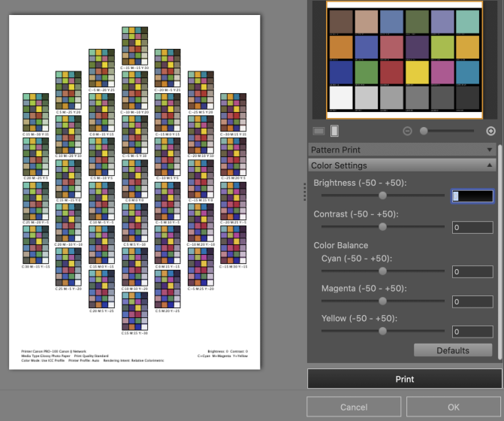504x421 pixels.
Task: Click the panel splitter dotted handle
Action: pos(305,192)
